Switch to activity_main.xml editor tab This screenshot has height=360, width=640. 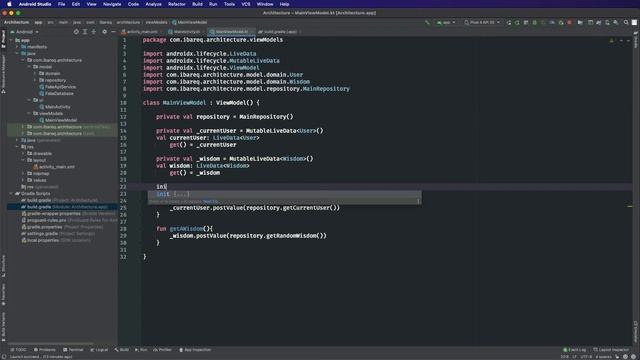[x=141, y=31]
